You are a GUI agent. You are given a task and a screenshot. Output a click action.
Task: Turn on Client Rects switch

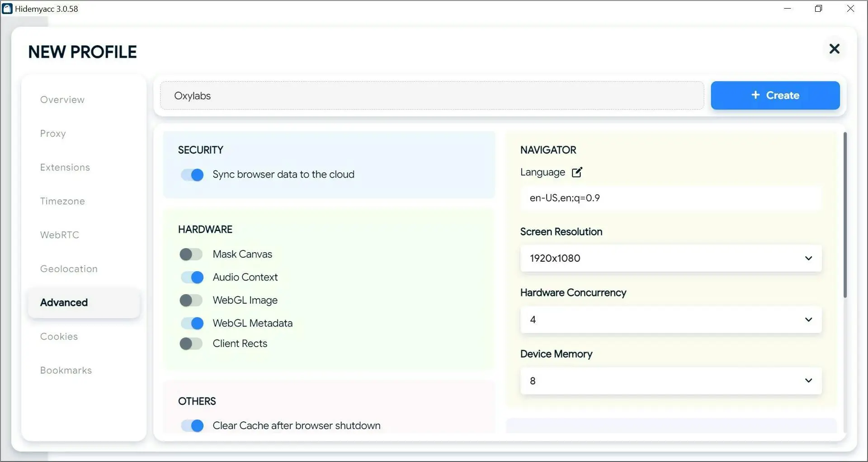coord(191,344)
